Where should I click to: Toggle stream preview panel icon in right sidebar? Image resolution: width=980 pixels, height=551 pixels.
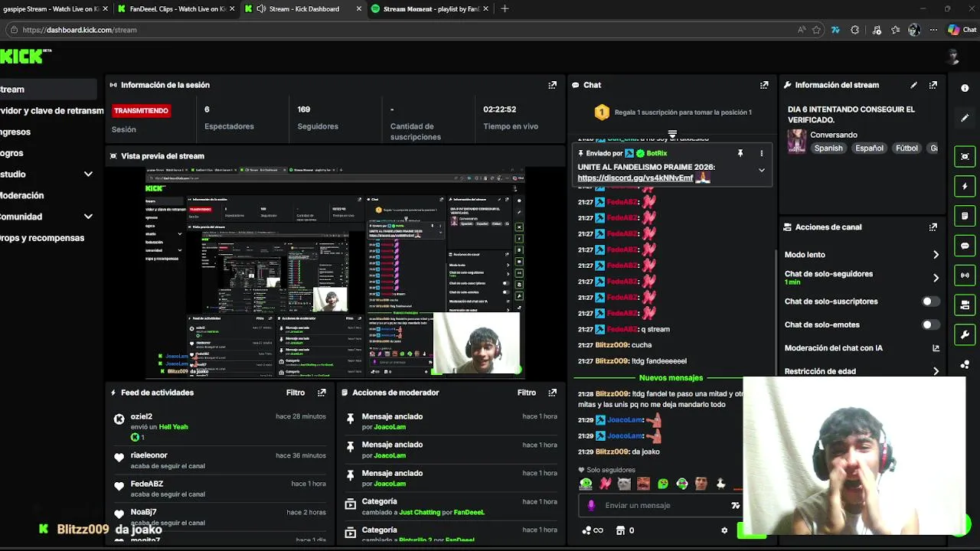pos(965,157)
